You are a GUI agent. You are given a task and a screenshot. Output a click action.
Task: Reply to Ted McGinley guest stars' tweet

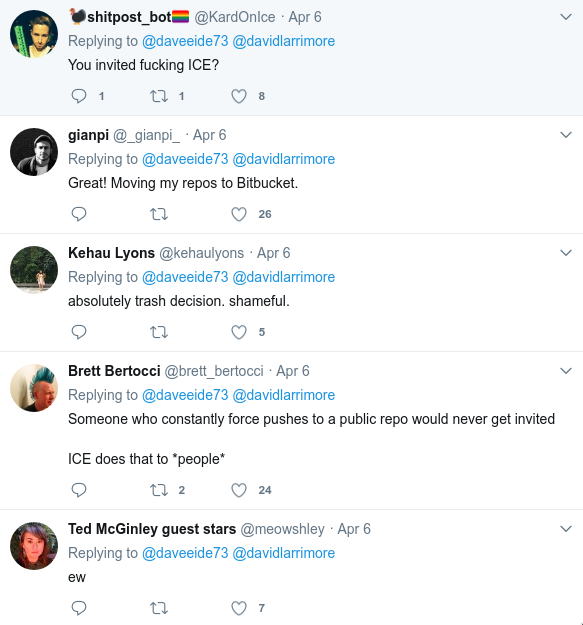79,608
